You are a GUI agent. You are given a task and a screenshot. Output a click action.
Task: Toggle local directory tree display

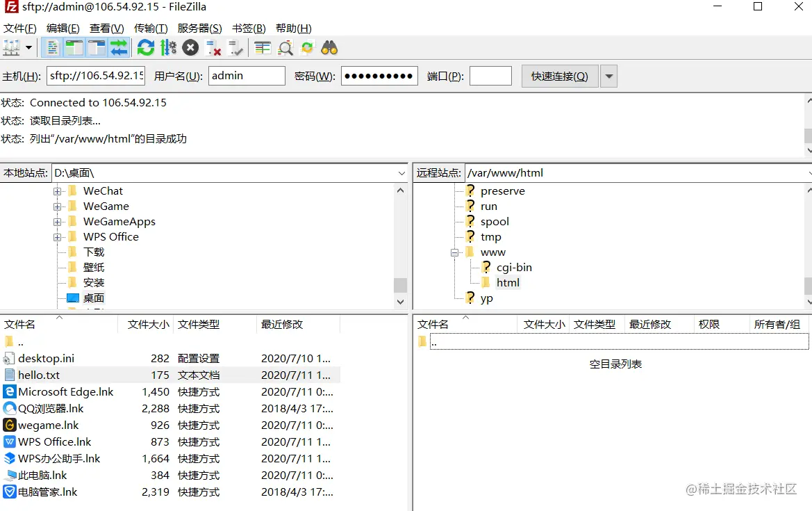coord(74,48)
